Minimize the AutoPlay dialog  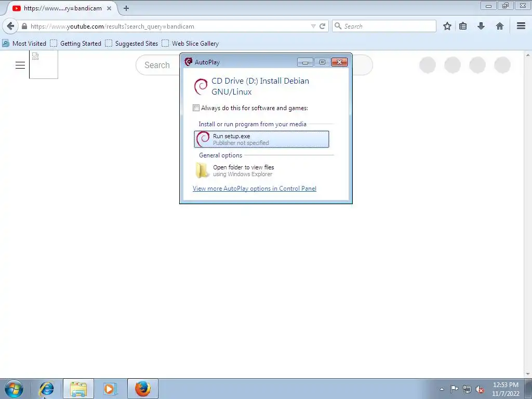click(305, 62)
